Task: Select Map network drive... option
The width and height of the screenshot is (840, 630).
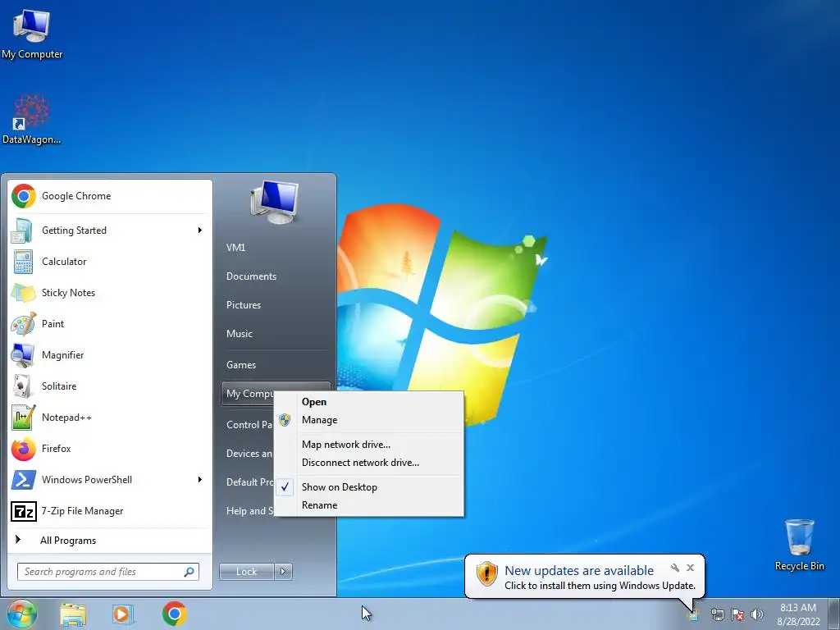Action: click(x=369, y=445)
